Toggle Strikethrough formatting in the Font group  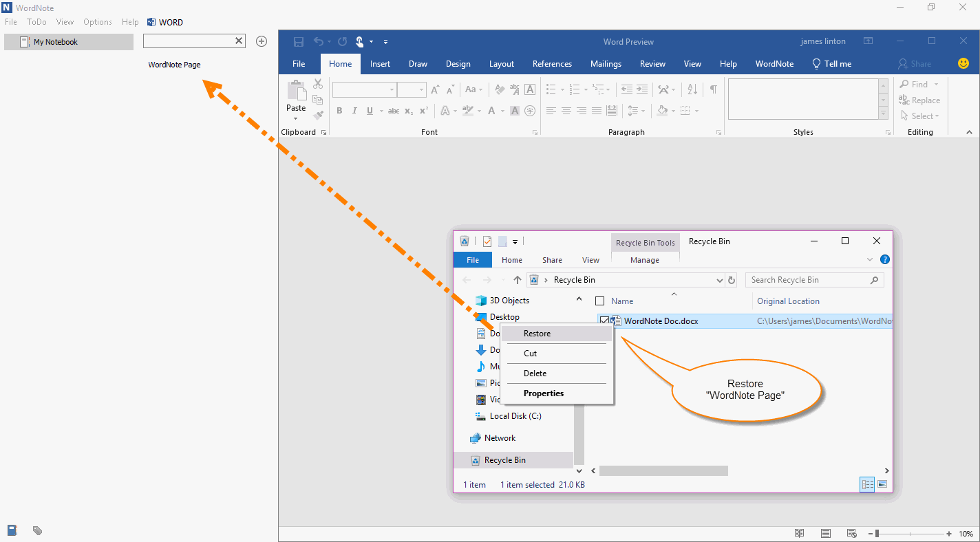tap(394, 111)
